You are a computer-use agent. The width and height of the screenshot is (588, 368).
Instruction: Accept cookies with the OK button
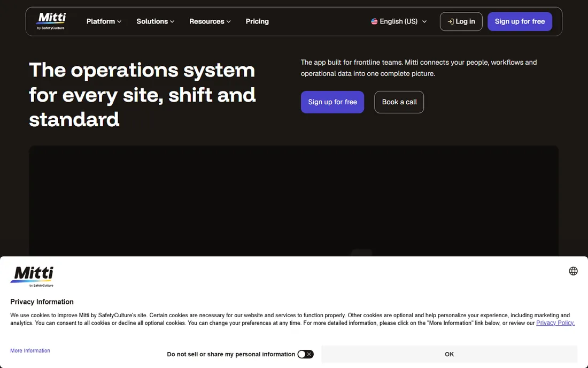449,354
